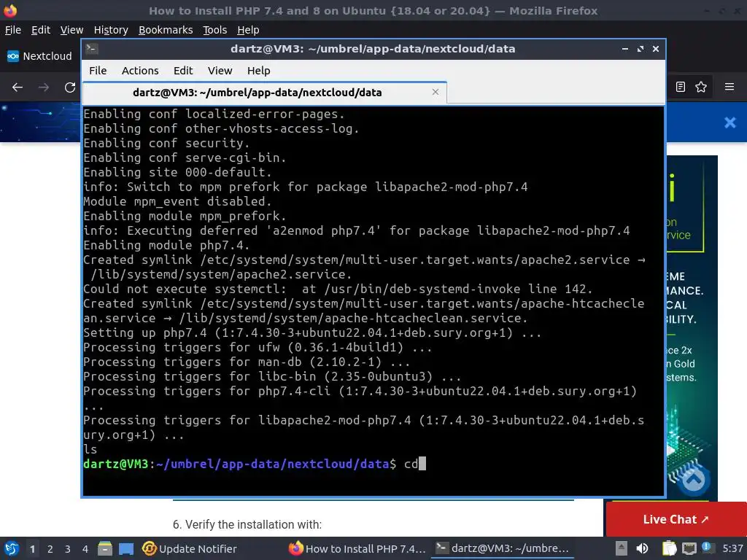Click line 'Could not execute systemctl'

click(x=338, y=289)
